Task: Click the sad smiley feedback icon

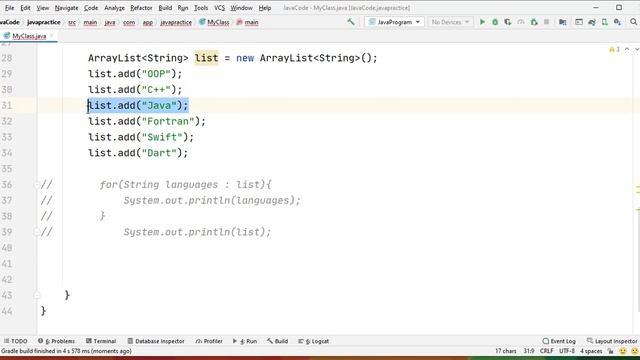Action: (x=635, y=351)
